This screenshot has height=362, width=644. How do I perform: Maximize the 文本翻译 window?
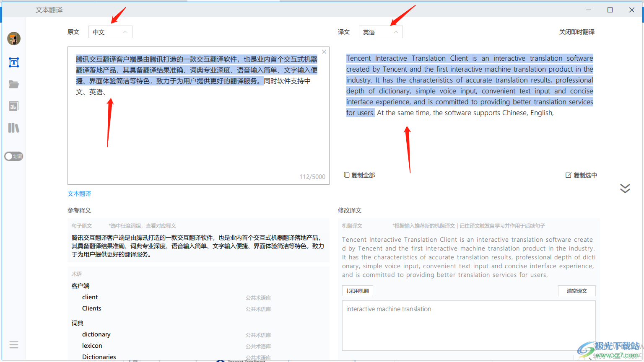(x=610, y=10)
